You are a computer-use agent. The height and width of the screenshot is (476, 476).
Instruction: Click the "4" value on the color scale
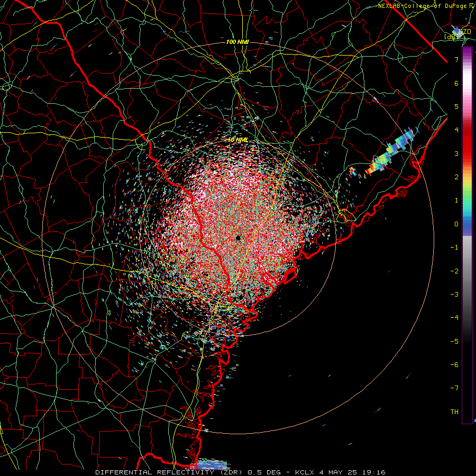click(456, 130)
